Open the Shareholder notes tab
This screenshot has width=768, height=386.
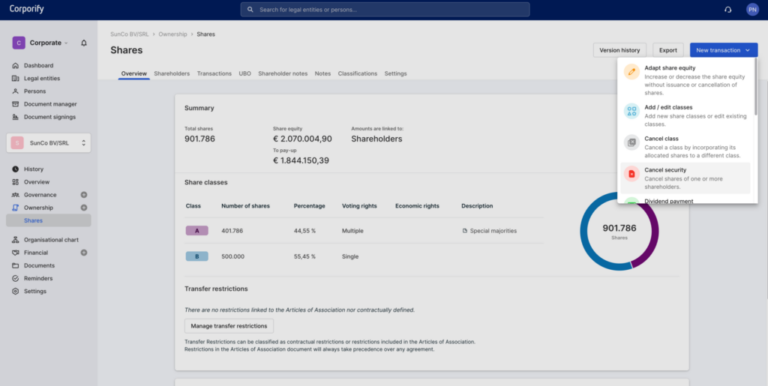(x=283, y=73)
